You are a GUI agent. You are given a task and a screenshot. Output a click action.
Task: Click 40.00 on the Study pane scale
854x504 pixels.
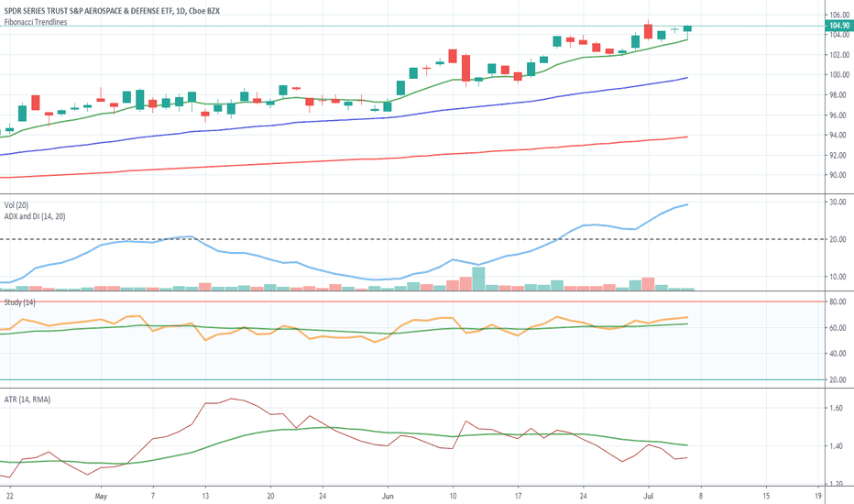(x=838, y=354)
